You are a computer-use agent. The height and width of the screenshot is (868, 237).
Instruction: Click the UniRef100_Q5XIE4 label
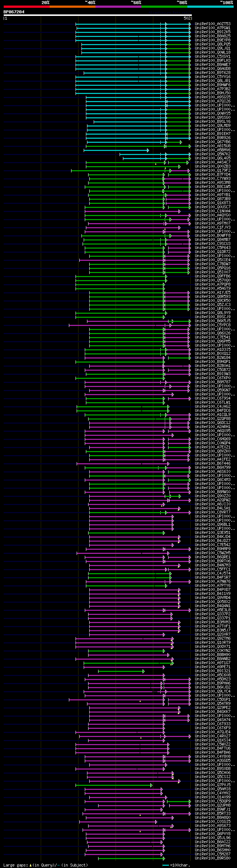pyautogui.click(x=213, y=260)
